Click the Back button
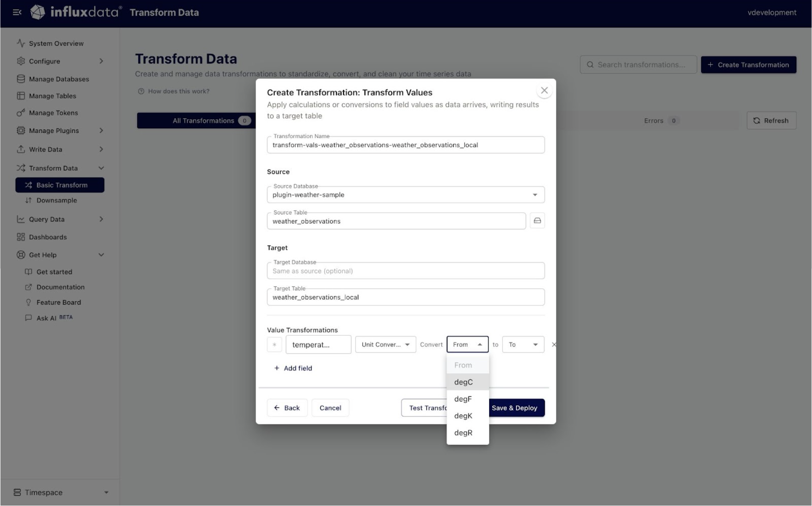Image resolution: width=812 pixels, height=506 pixels. click(287, 408)
